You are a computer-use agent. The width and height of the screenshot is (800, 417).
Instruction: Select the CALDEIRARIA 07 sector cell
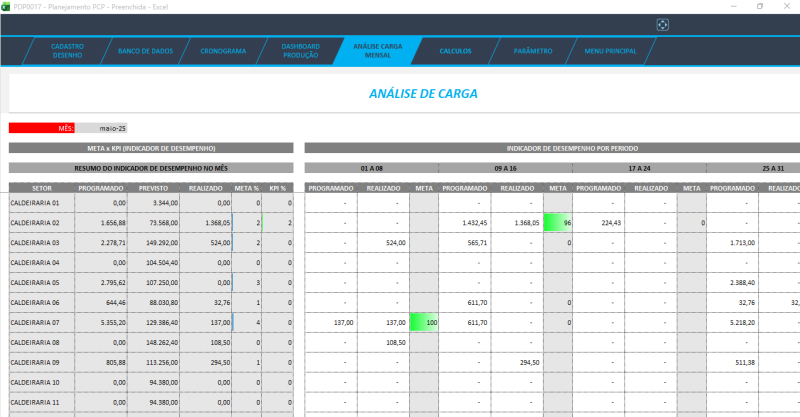(41, 322)
